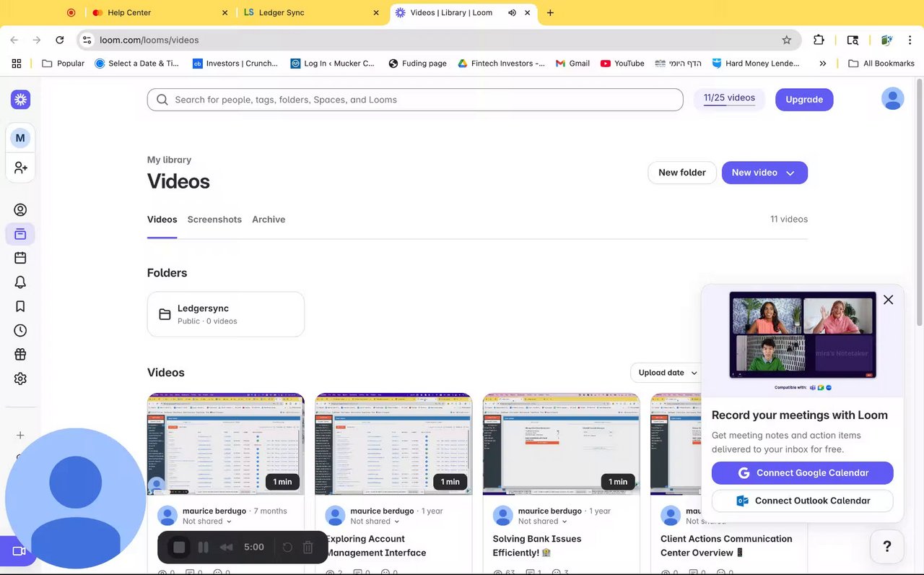Click the large camera bubble avatar
924x575 pixels.
[x=76, y=498]
